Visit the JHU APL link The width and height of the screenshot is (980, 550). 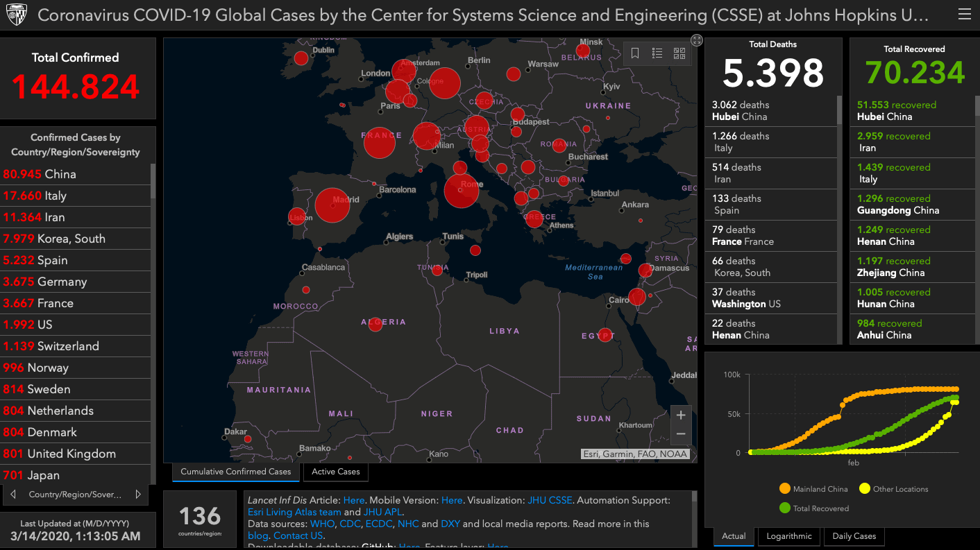(383, 512)
